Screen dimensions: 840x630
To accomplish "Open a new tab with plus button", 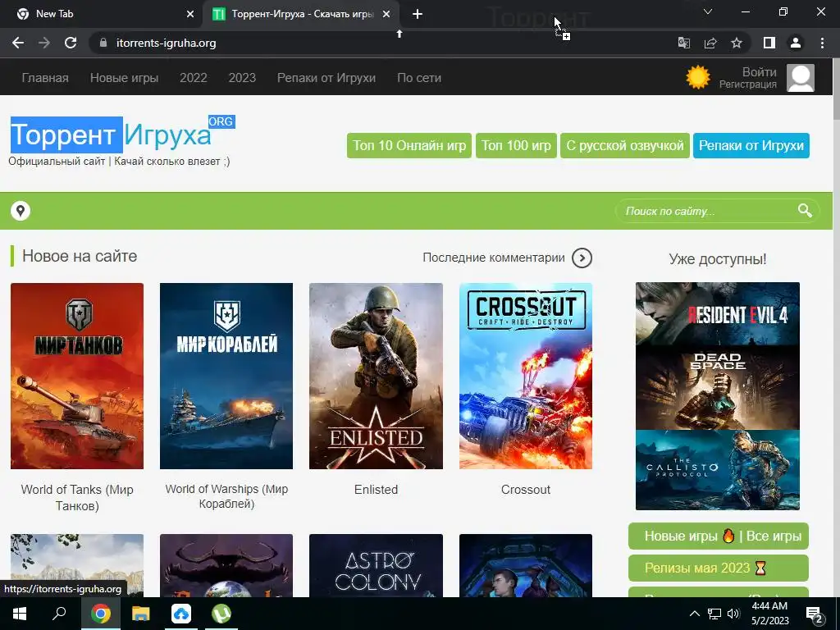I will pyautogui.click(x=418, y=14).
